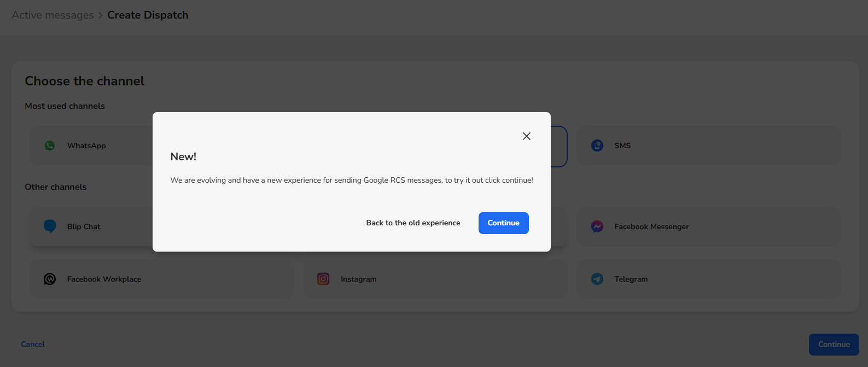
Task: Select the WhatsApp channel label
Action: click(86, 145)
